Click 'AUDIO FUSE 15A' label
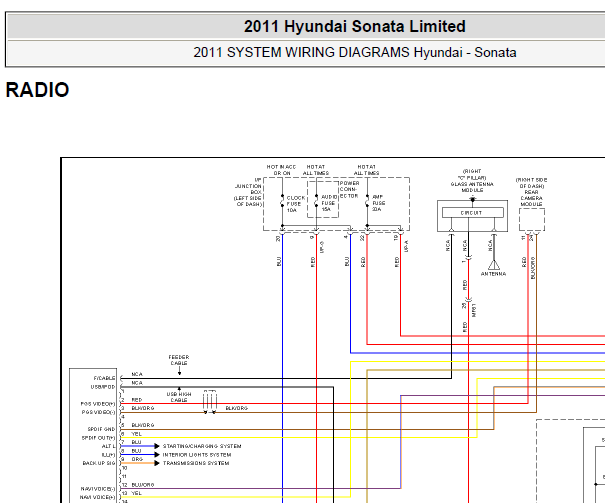Screen dimensions: 605x503 pyautogui.click(x=328, y=203)
